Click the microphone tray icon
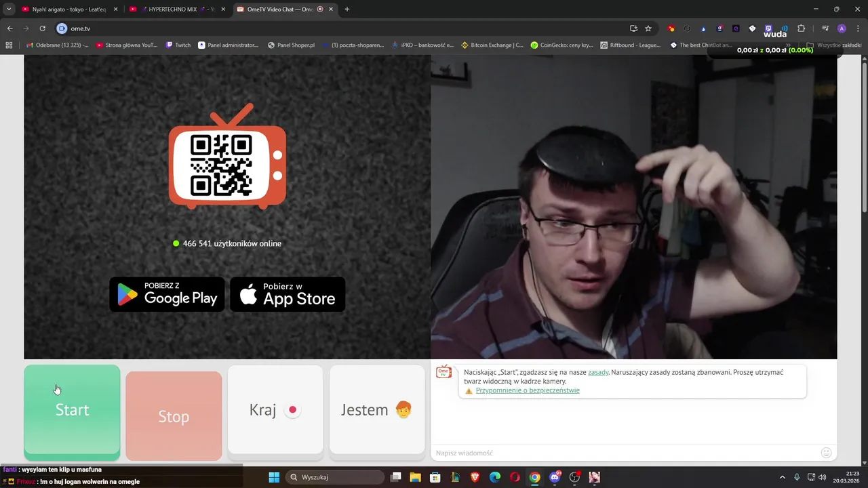The width and height of the screenshot is (868, 488). (797, 477)
